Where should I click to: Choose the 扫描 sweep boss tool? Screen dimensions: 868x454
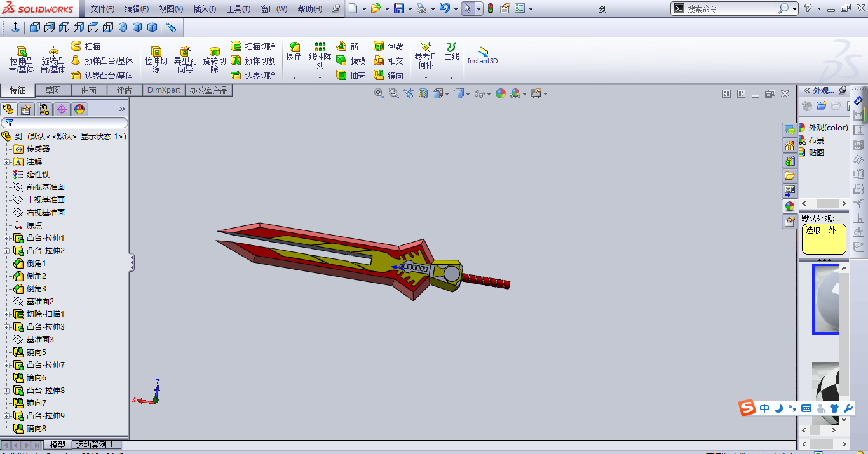(x=85, y=46)
